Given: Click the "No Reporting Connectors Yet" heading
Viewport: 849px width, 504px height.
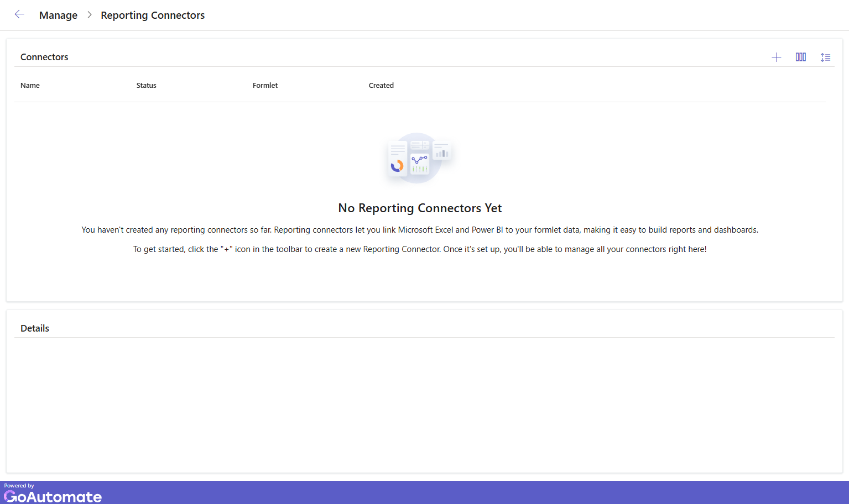Looking at the screenshot, I should [x=420, y=208].
